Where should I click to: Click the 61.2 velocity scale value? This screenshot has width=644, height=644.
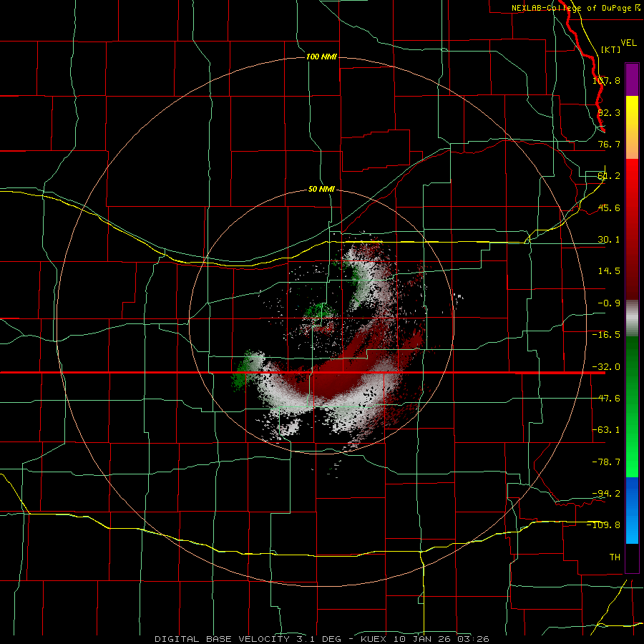[x=609, y=176]
